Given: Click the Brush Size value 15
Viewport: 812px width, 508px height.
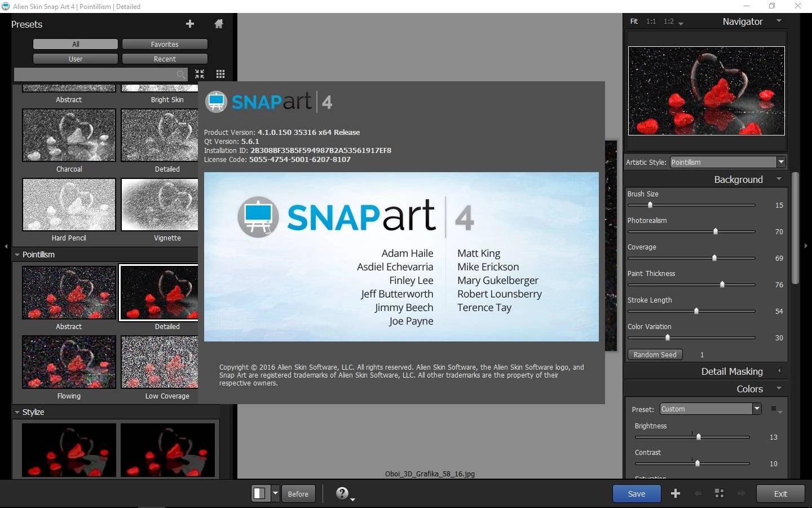Looking at the screenshot, I should (779, 205).
